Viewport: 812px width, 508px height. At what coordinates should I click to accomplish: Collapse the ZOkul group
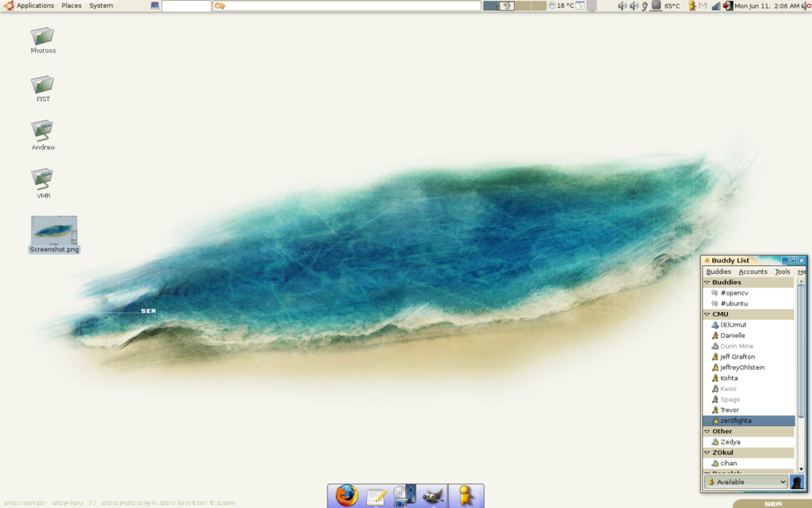click(x=707, y=452)
